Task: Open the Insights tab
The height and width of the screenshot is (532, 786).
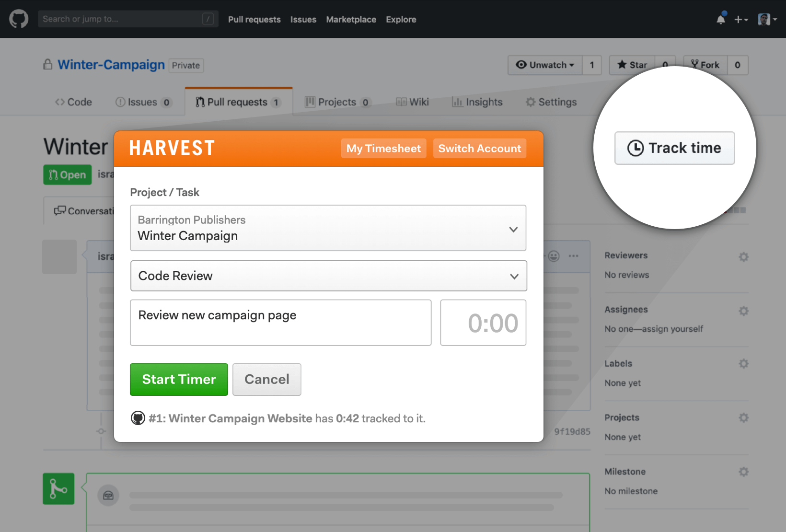Action: (x=477, y=102)
